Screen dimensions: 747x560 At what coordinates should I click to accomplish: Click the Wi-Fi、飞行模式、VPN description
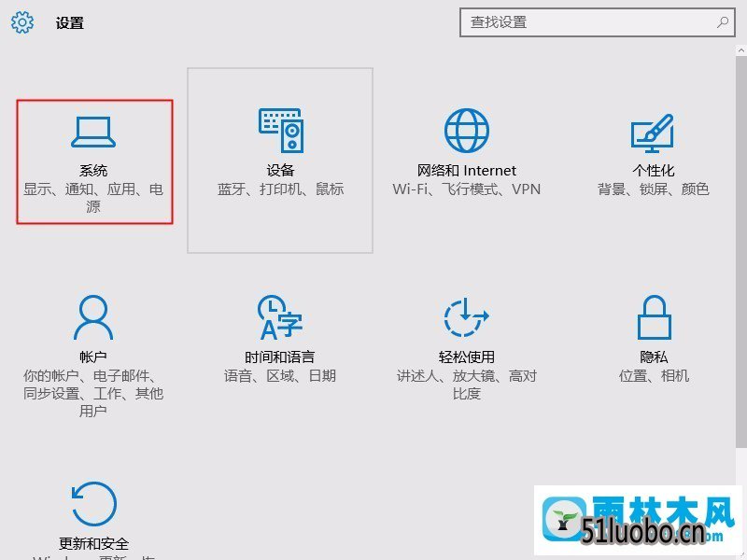[x=466, y=189]
